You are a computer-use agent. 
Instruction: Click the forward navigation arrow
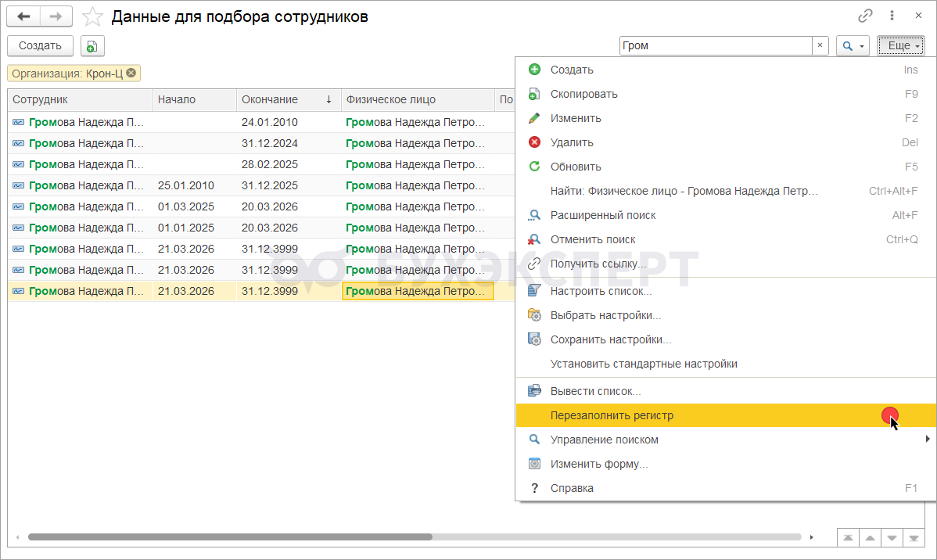click(x=56, y=16)
